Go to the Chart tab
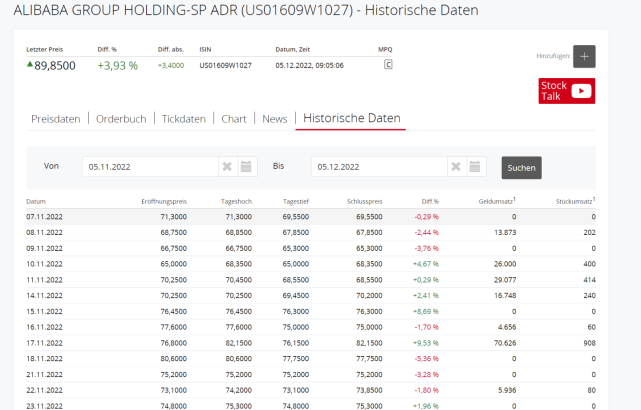This screenshot has width=641, height=410. [234, 119]
